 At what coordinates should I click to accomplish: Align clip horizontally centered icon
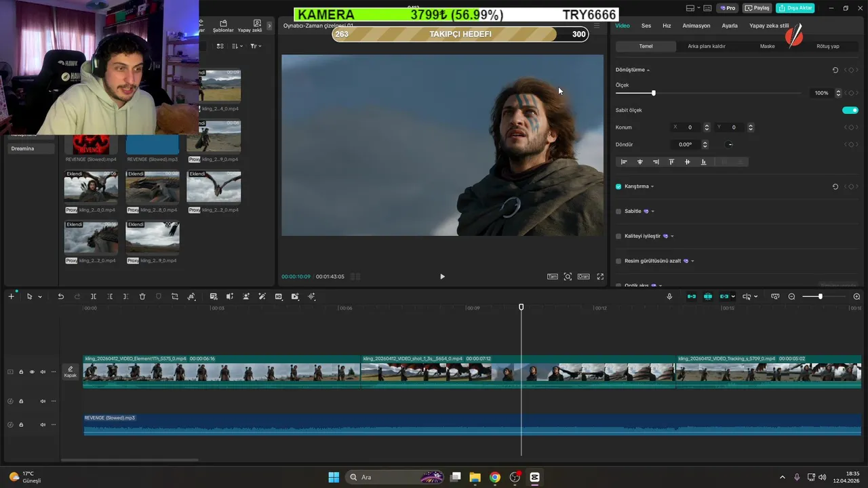point(640,162)
